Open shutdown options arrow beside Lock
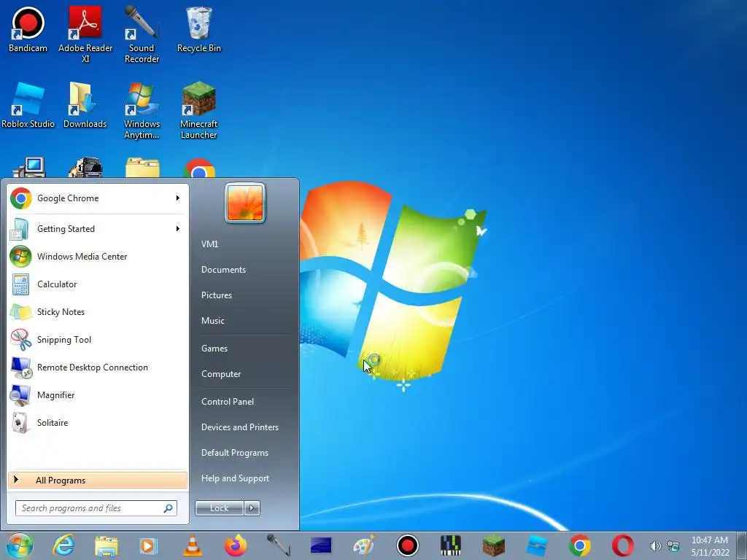 coord(252,508)
